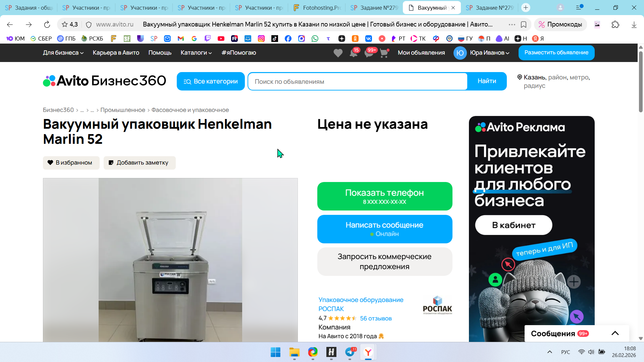Expand the 'Для бизнеса' dropdown menu
Image resolution: width=644 pixels, height=362 pixels.
point(63,53)
